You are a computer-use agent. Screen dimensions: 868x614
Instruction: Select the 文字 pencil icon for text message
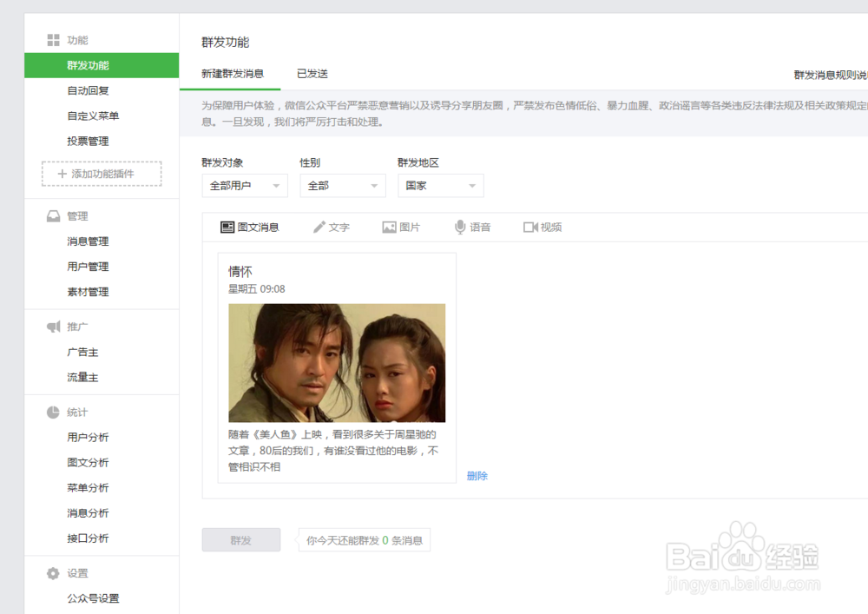point(320,227)
